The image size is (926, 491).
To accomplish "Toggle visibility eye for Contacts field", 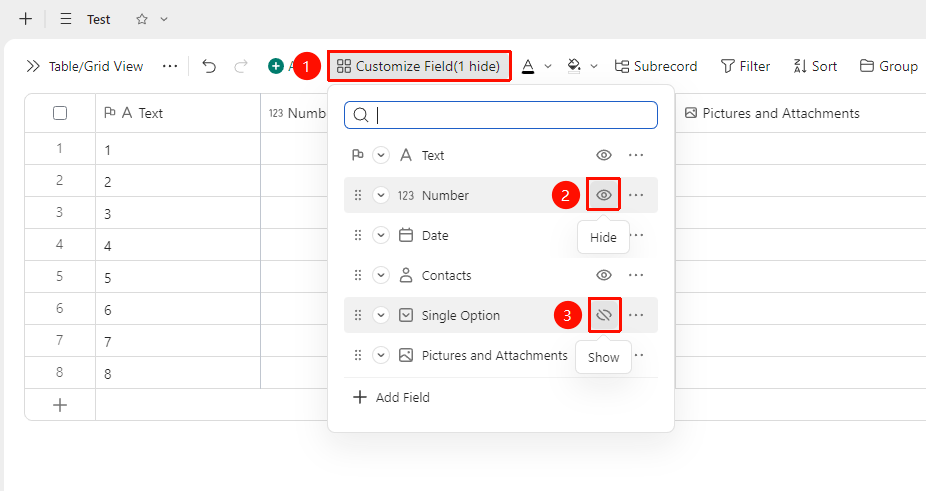I will point(604,275).
